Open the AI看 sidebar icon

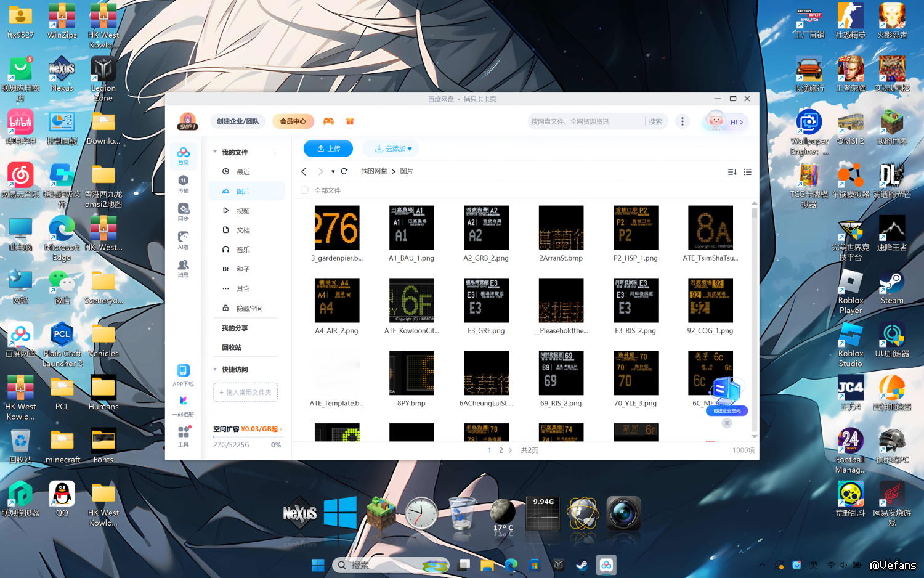(x=183, y=240)
